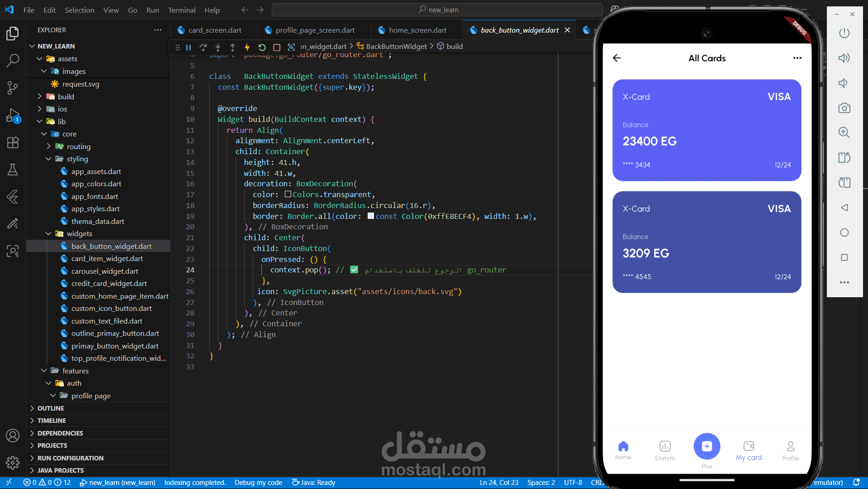Click Step Into in debug toolbar

tap(218, 47)
